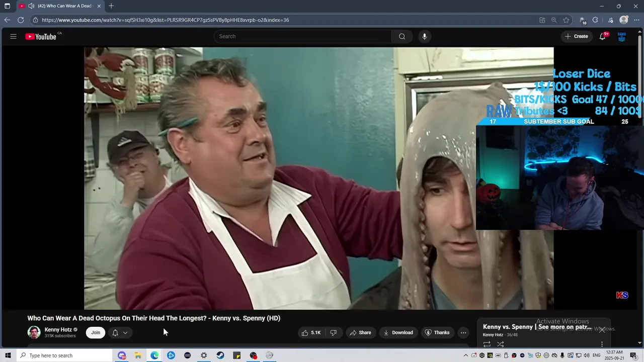Select the Who Can Wear A Dead tab

59,6
